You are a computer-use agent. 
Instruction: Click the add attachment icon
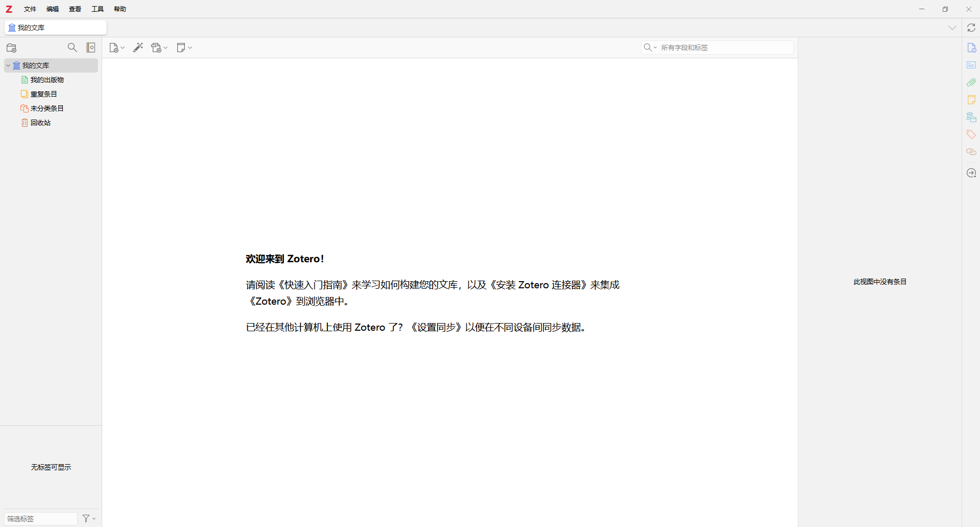(x=156, y=48)
